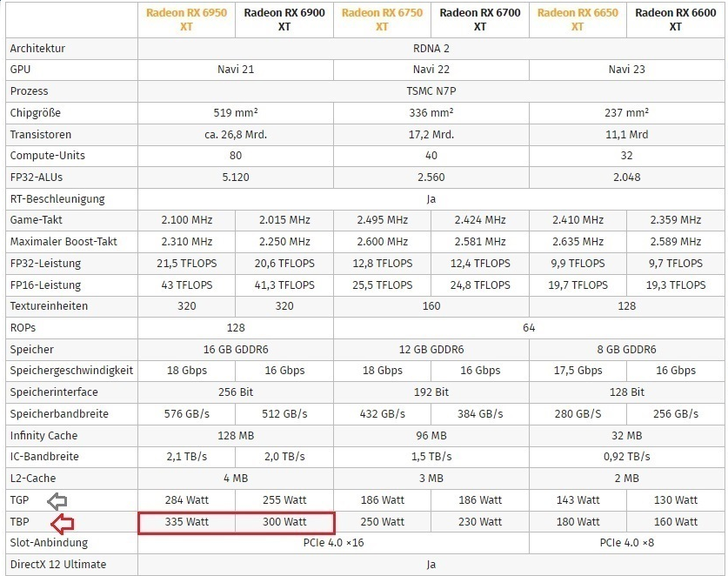Click the Compute-Units row label
The height and width of the screenshot is (576, 728).
[x=47, y=156]
